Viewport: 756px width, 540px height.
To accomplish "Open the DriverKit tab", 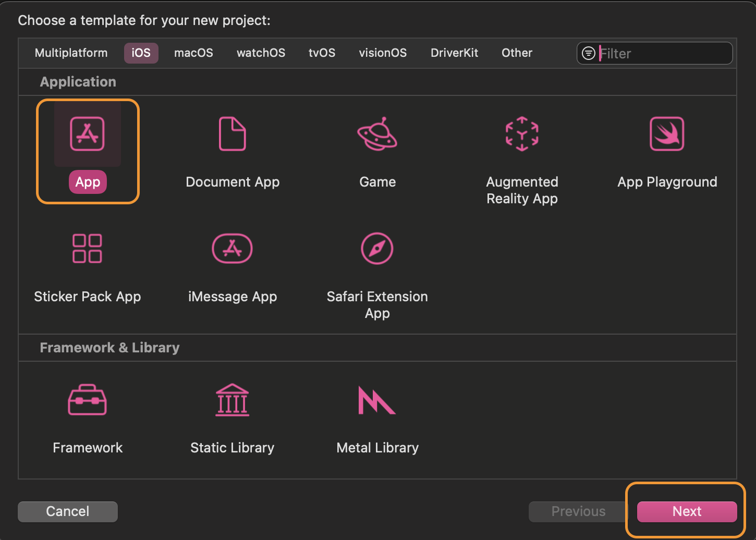I will tap(455, 53).
